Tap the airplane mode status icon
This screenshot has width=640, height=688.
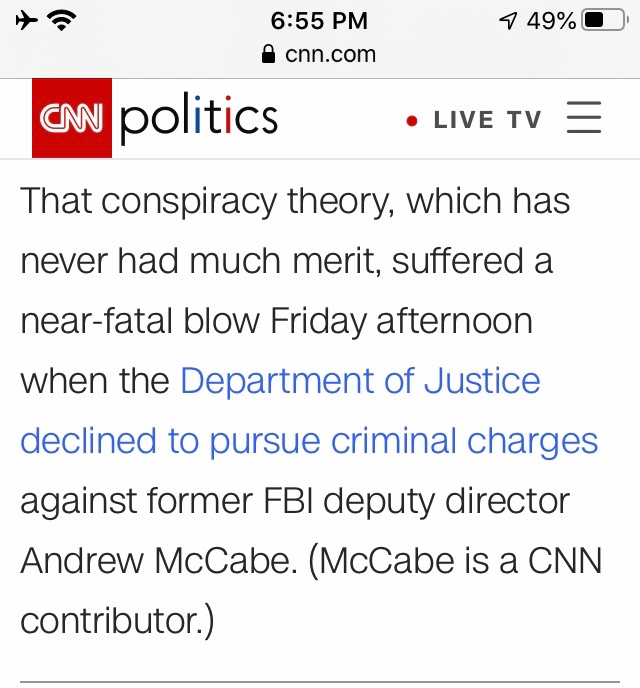tap(26, 20)
